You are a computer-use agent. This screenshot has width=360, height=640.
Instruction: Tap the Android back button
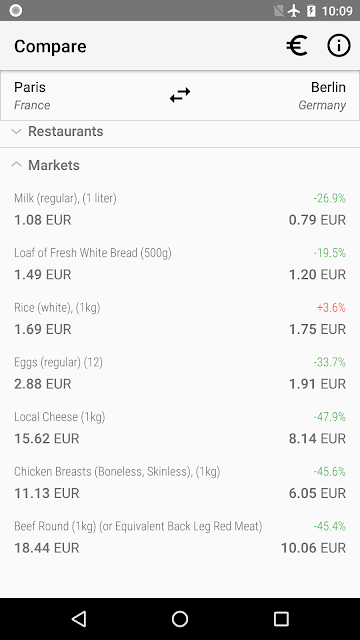pos(79,619)
